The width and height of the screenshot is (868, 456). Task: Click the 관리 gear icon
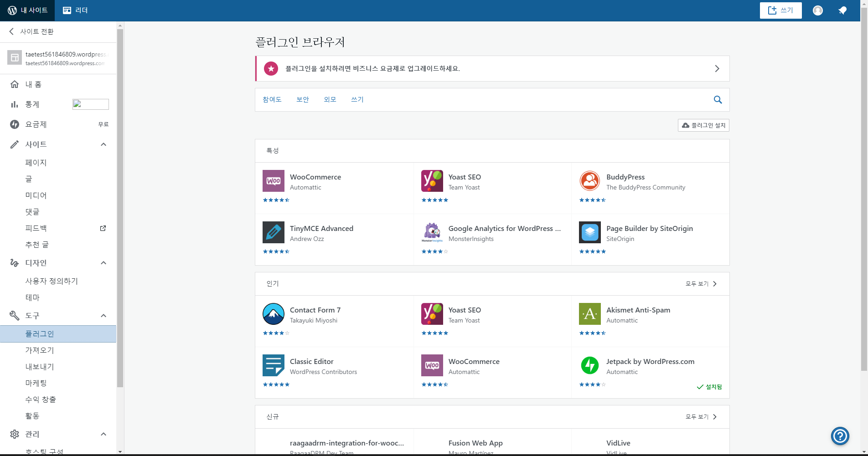point(15,434)
